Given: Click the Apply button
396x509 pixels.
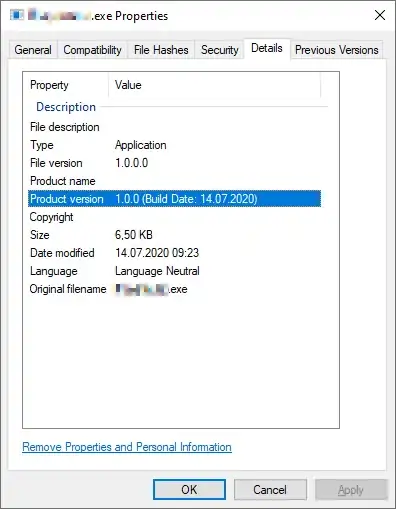Looking at the screenshot, I should click(x=351, y=490).
